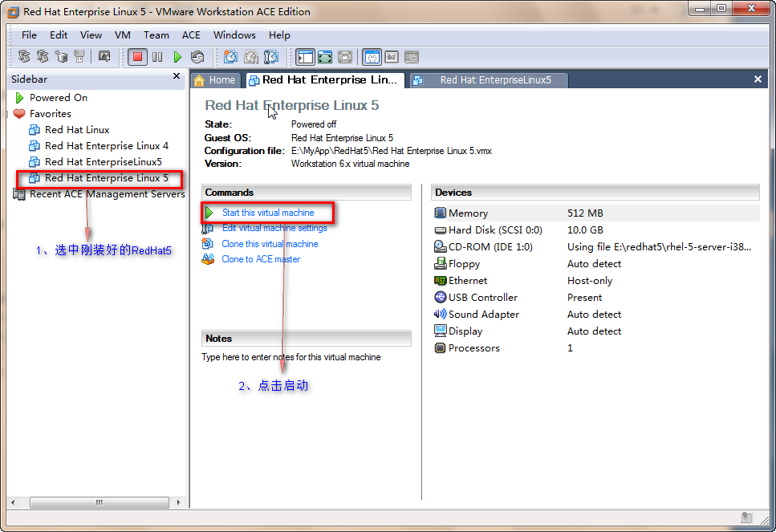The width and height of the screenshot is (776, 532).
Task: Switch to the Red Hat EnterpriseLinux5 tab
Action: click(489, 80)
